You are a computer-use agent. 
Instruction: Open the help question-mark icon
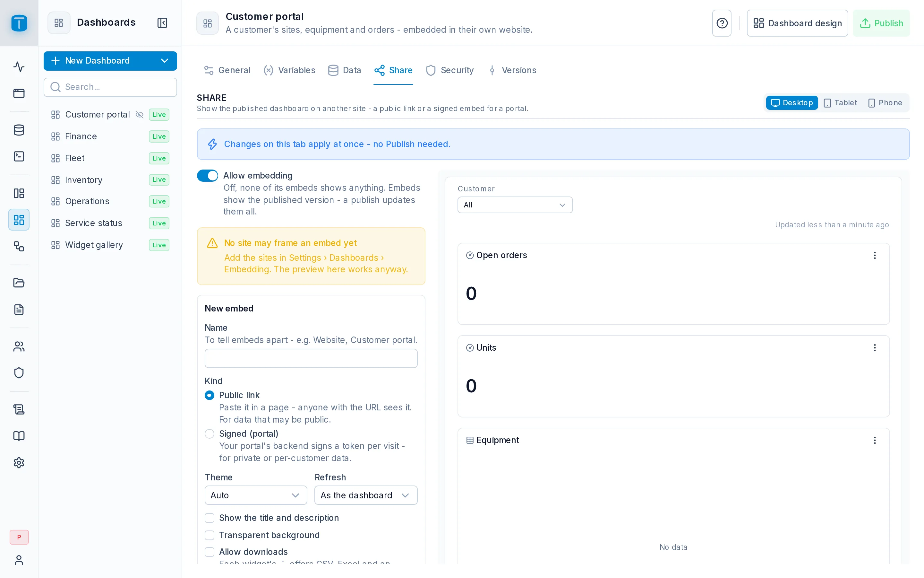(722, 23)
